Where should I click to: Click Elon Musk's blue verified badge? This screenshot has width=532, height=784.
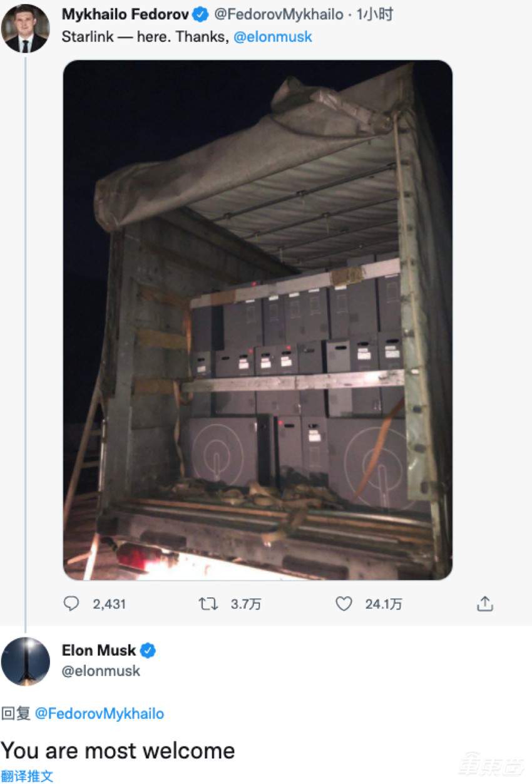coord(148,651)
